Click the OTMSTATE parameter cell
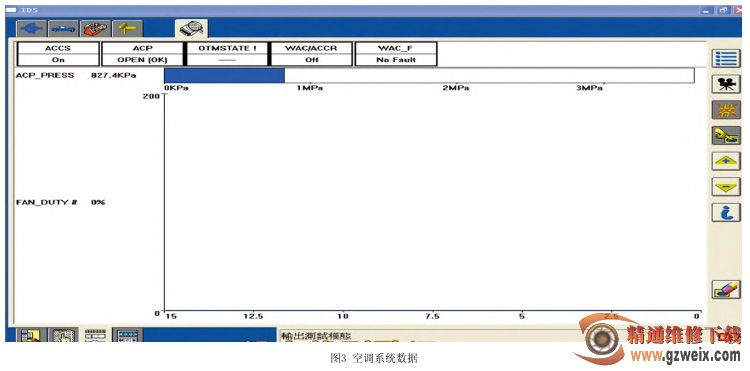 coord(227,54)
